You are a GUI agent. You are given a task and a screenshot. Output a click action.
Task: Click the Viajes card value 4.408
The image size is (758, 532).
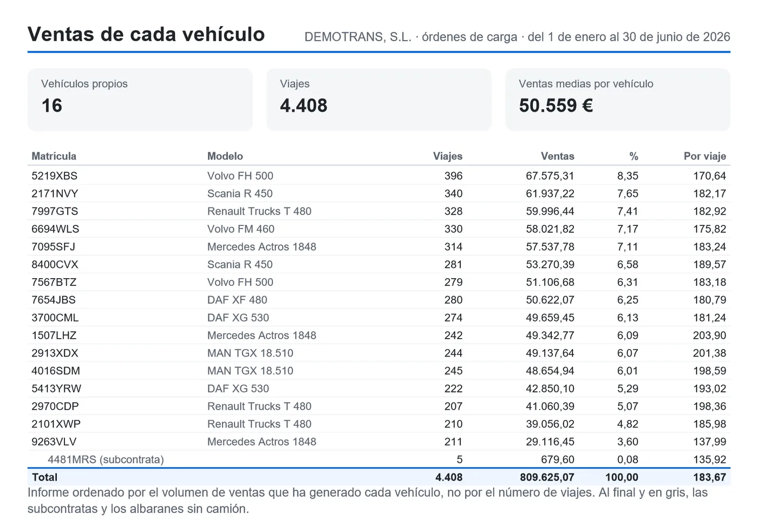coord(304,106)
